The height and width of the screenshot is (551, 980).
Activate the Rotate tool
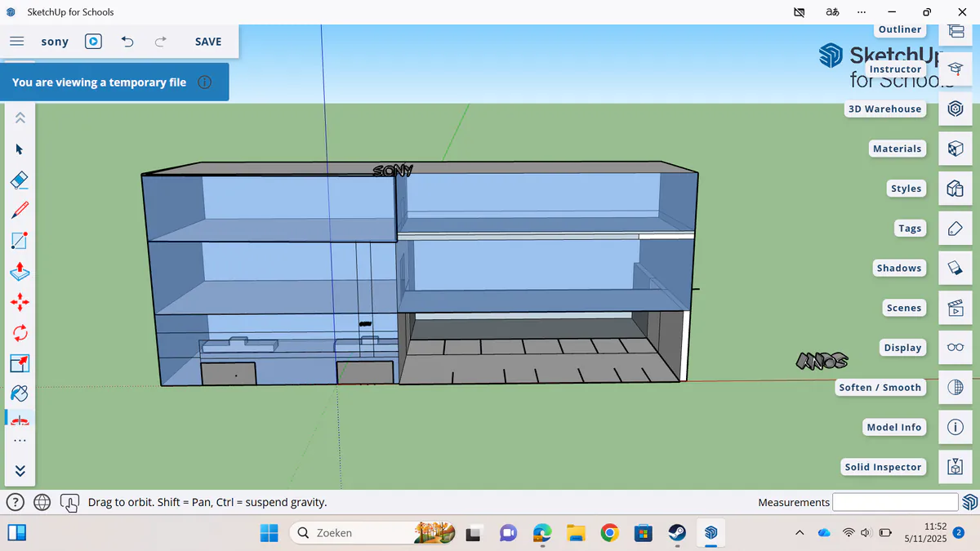pos(20,332)
